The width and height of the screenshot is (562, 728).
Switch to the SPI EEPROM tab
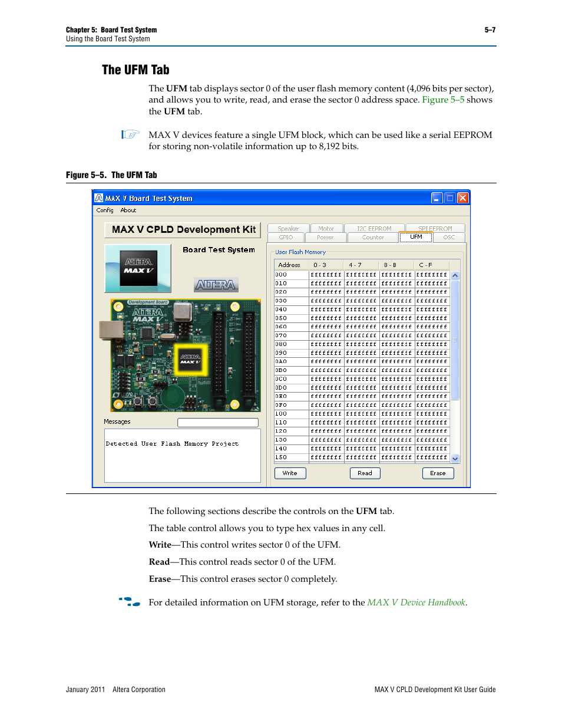click(x=435, y=229)
